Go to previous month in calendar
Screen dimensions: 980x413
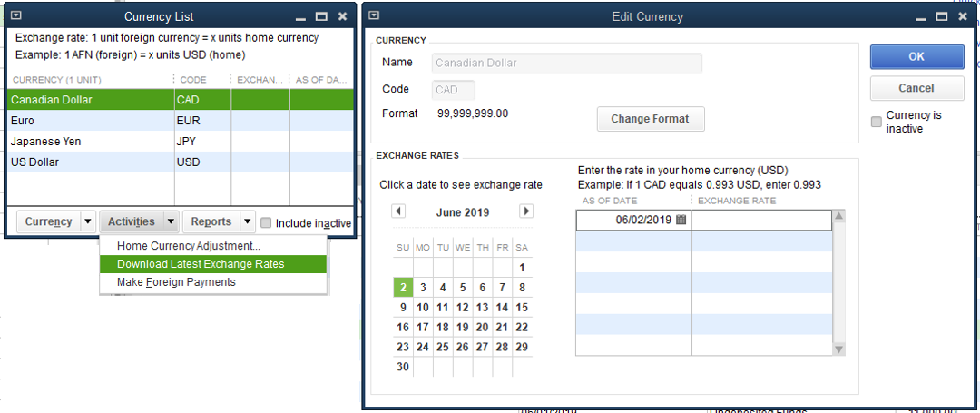398,211
